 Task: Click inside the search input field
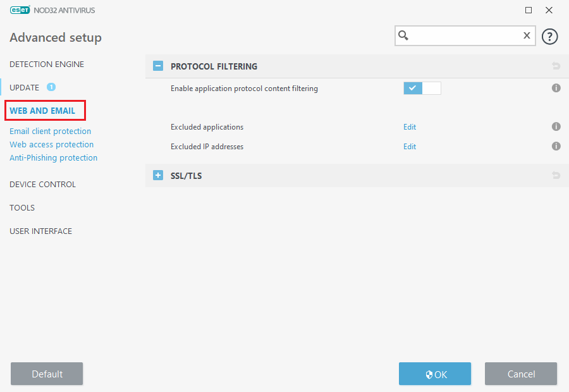465,35
